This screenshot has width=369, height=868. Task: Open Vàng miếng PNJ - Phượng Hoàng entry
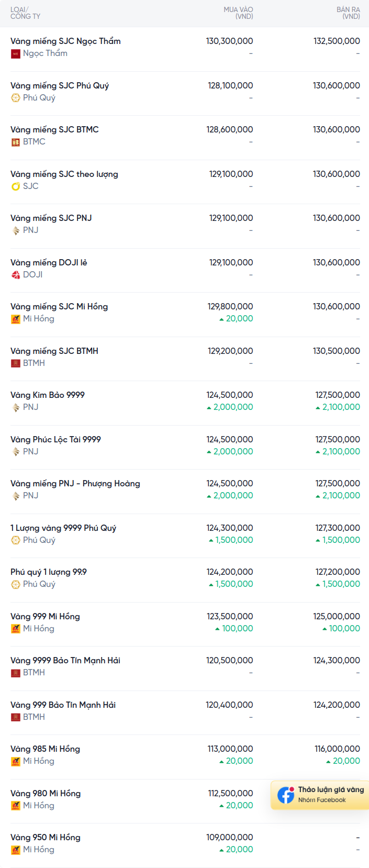point(75,484)
